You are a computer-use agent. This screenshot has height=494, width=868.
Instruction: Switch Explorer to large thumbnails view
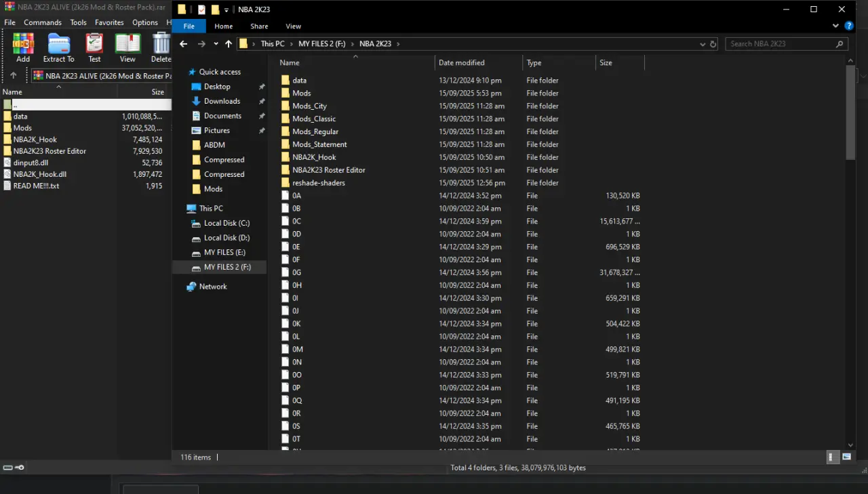coord(846,457)
